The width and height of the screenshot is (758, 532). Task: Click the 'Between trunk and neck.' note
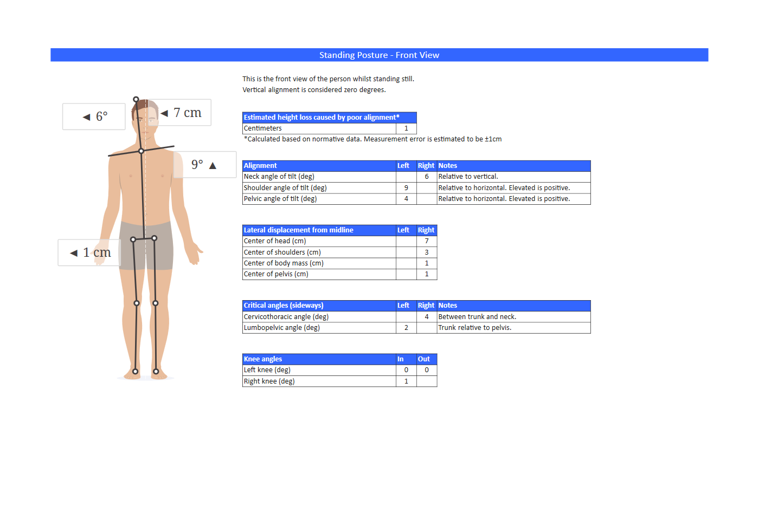point(514,317)
